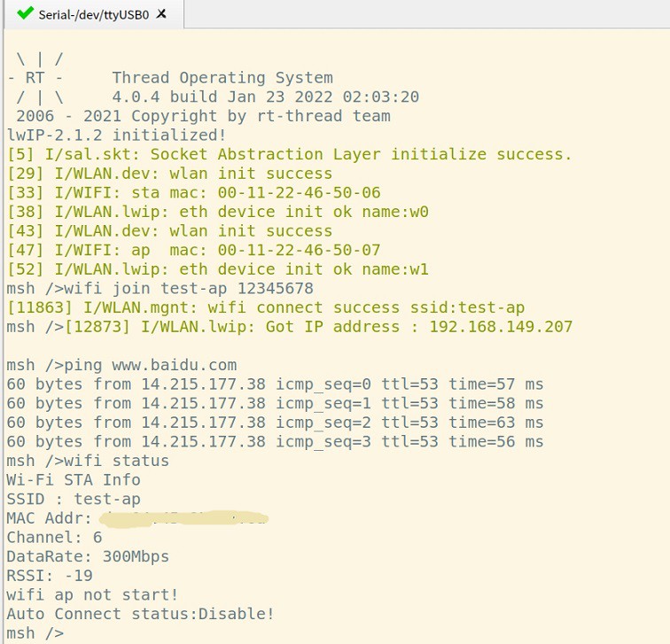Click the icmp_seq=0 ping reply line
Viewport: 670px width, 644px height.
[275, 384]
